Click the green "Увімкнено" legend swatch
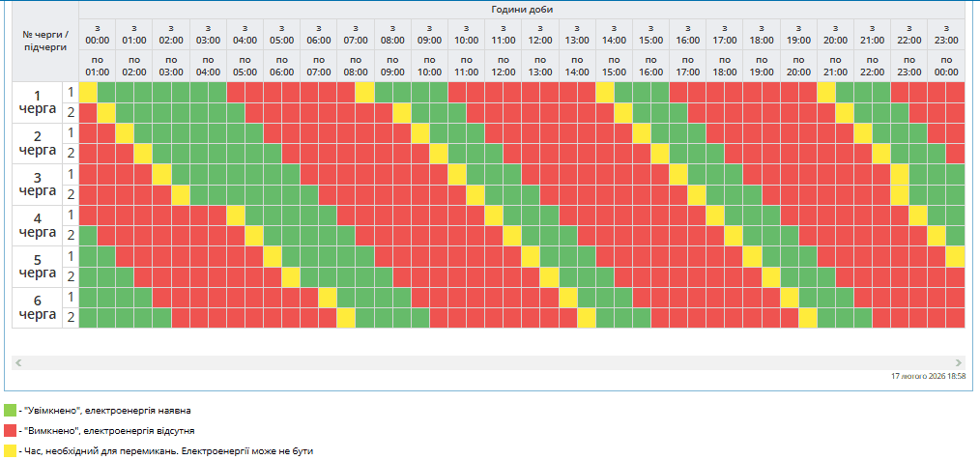The height and width of the screenshot is (460, 980). (x=11, y=410)
